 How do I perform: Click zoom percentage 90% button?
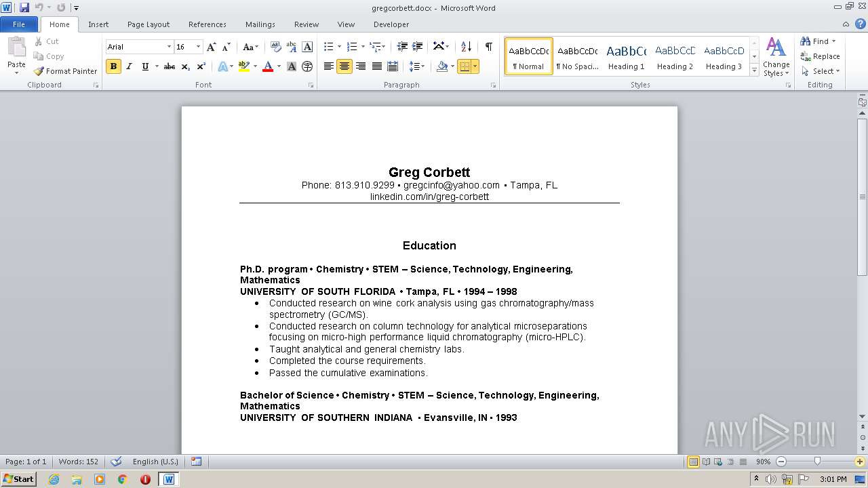click(x=763, y=462)
